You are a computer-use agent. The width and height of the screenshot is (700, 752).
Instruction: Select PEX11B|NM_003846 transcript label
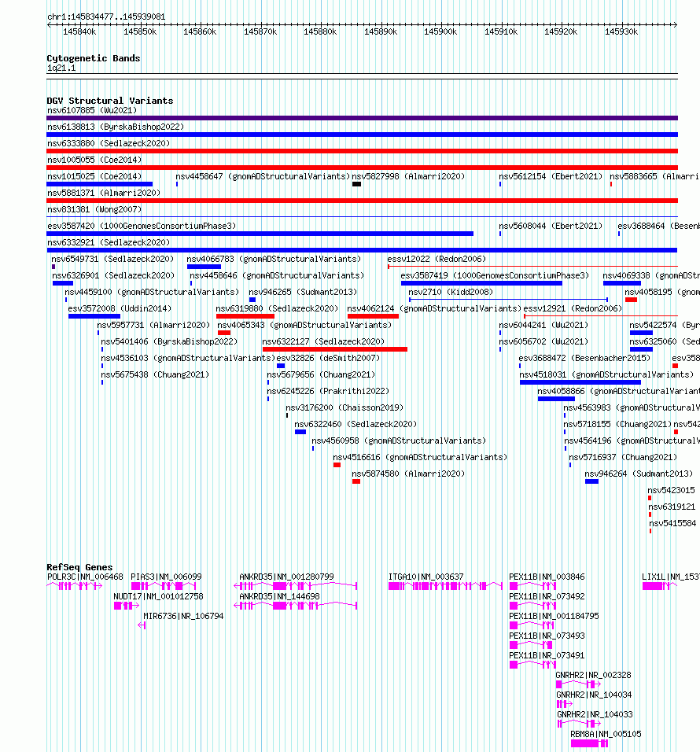click(547, 577)
